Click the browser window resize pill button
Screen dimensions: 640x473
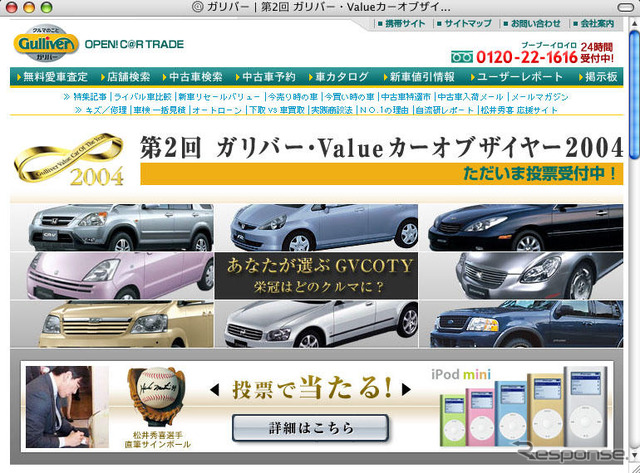tap(626, 7)
